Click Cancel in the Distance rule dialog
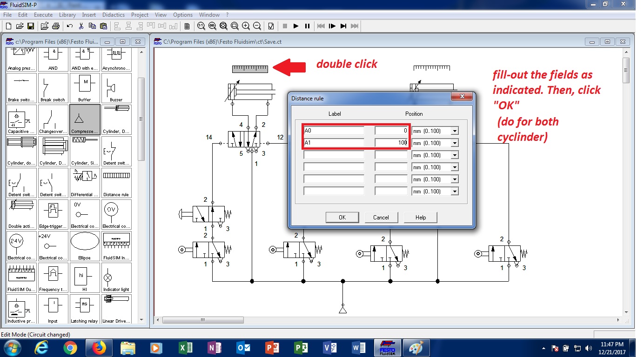This screenshot has height=357, width=644. 381,218
